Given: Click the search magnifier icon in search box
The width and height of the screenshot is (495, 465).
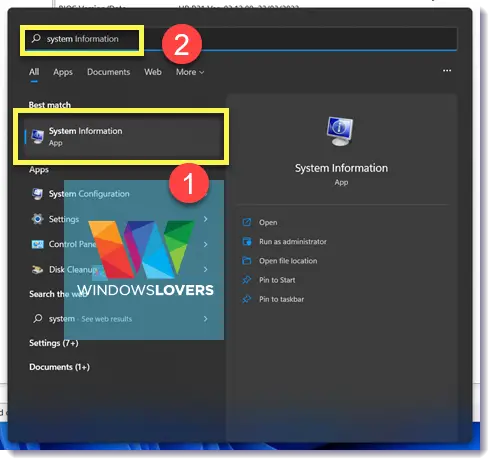Looking at the screenshot, I should (36, 38).
